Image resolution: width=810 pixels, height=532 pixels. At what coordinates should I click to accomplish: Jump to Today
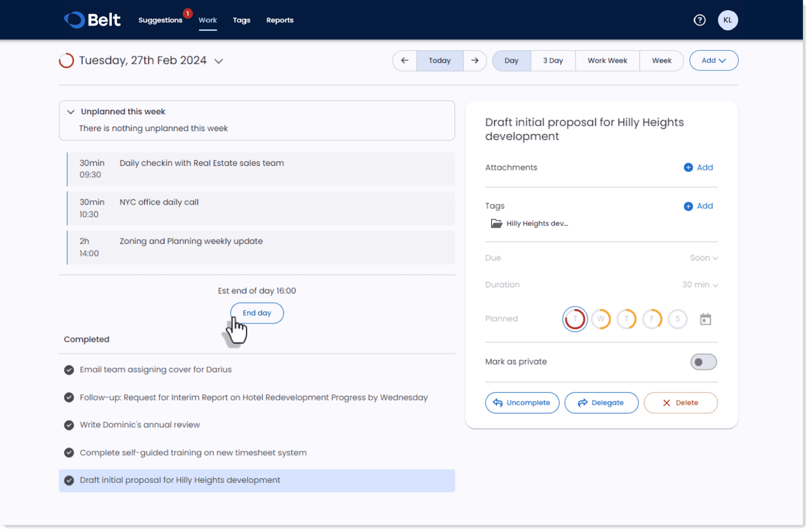[439, 61]
